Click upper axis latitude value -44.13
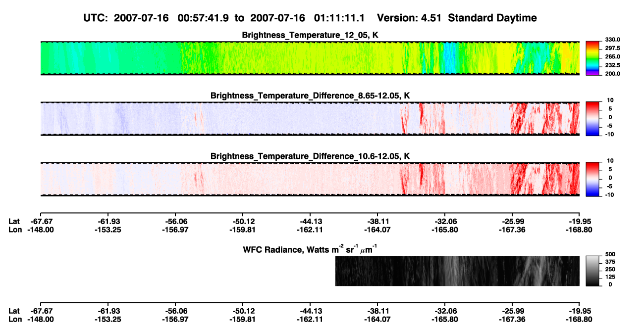The width and height of the screenshot is (644, 330). [310, 222]
